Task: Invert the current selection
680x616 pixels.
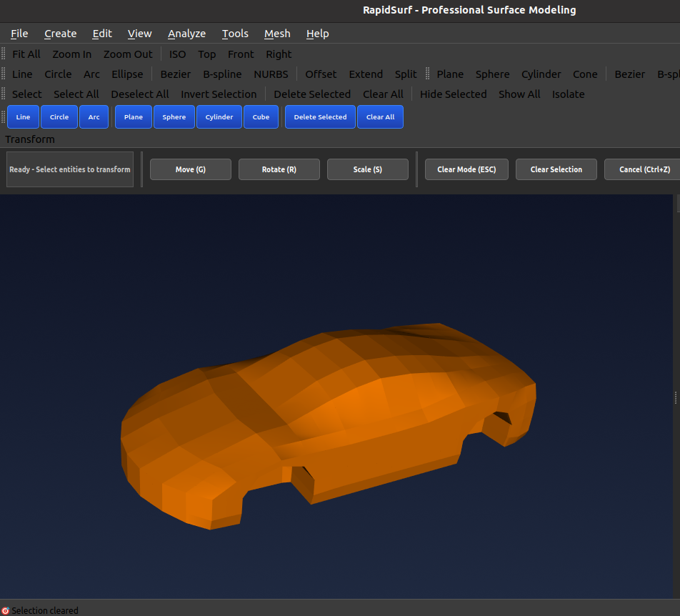Action: (219, 94)
